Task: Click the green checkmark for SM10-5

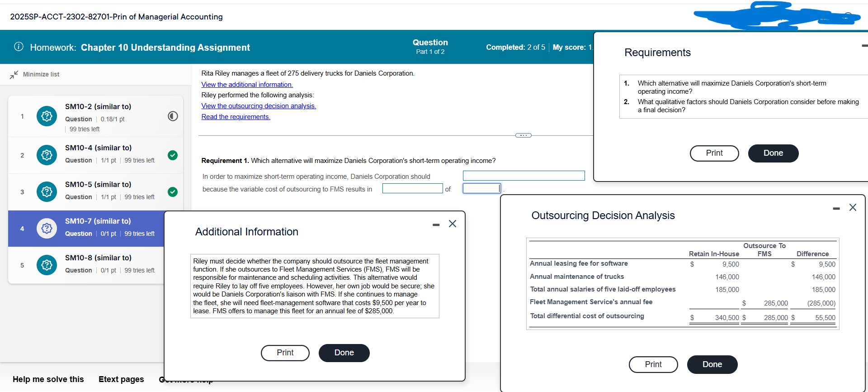Action: (173, 192)
